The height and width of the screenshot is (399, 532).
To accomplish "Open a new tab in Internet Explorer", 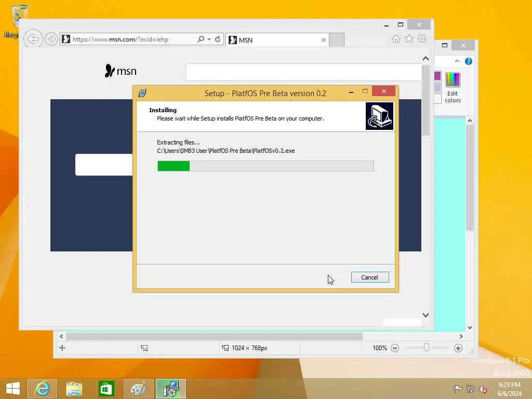I will coord(337,40).
